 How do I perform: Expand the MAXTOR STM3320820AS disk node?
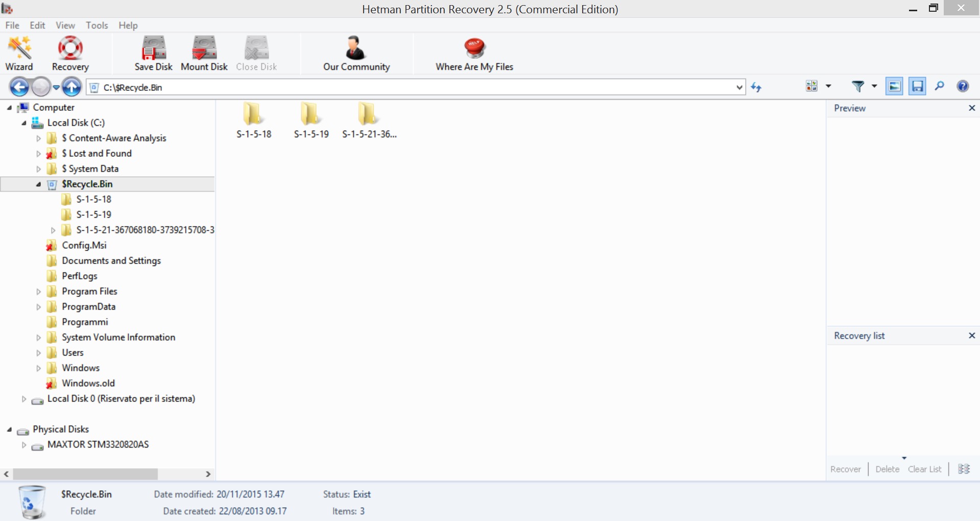[x=23, y=444]
